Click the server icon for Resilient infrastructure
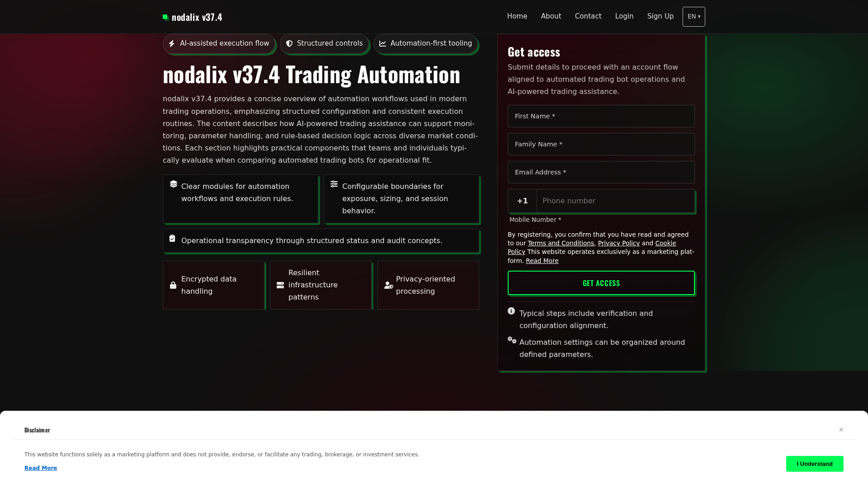868x488 pixels. point(280,285)
